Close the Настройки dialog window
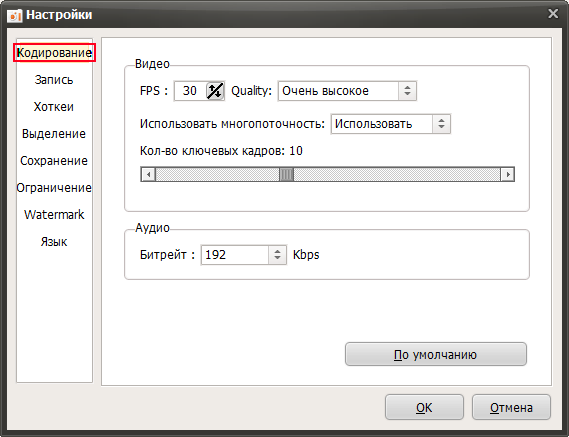Screen dimensions: 569x437 553,14
